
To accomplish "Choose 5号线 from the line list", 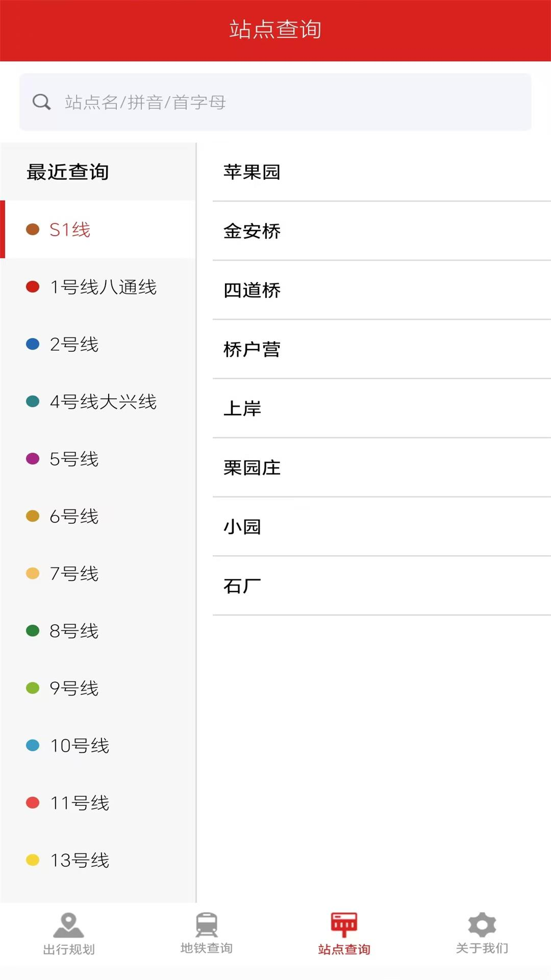I will 74,459.
